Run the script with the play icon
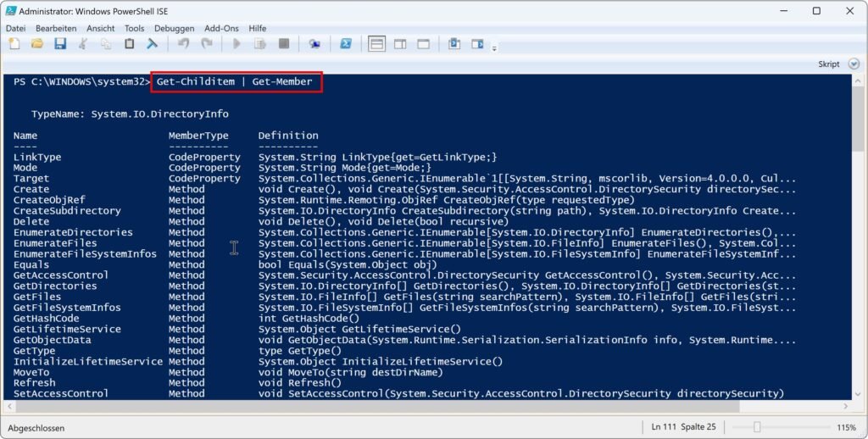 click(237, 44)
